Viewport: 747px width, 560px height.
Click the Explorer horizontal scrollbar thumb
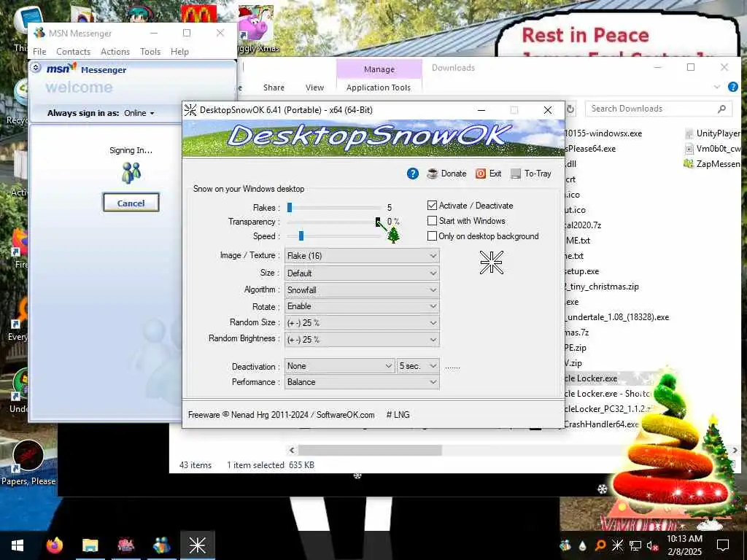tap(370, 450)
